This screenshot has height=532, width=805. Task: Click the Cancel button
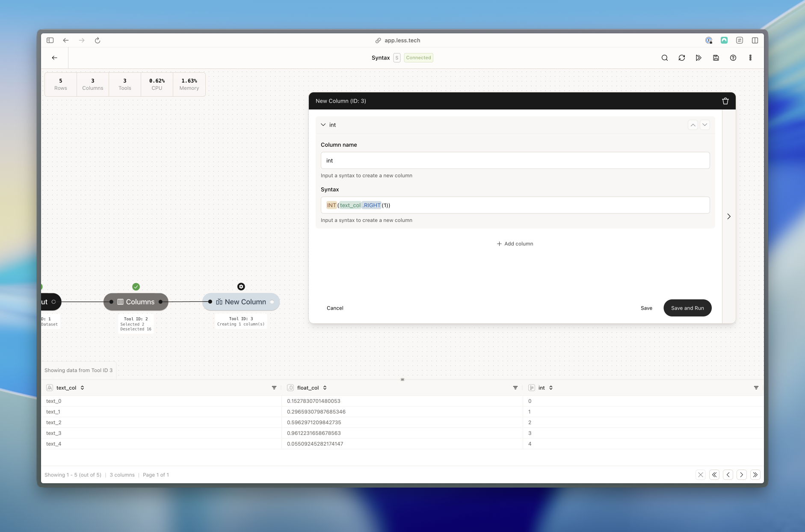tap(335, 308)
